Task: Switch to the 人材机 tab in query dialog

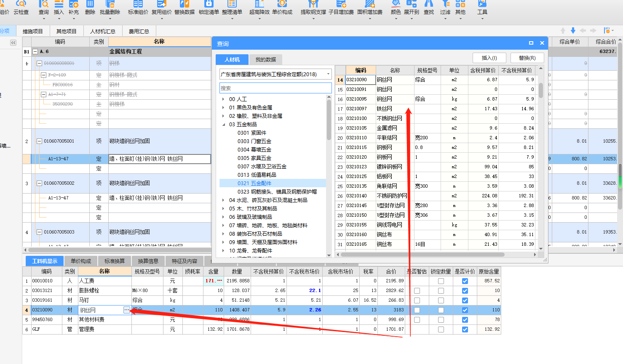Action: [x=232, y=59]
